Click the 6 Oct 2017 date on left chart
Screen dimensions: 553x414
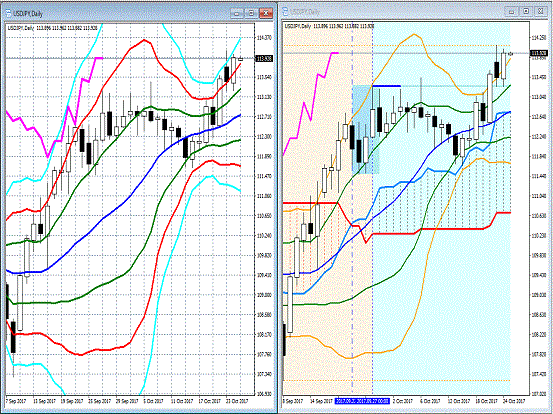coord(153,401)
